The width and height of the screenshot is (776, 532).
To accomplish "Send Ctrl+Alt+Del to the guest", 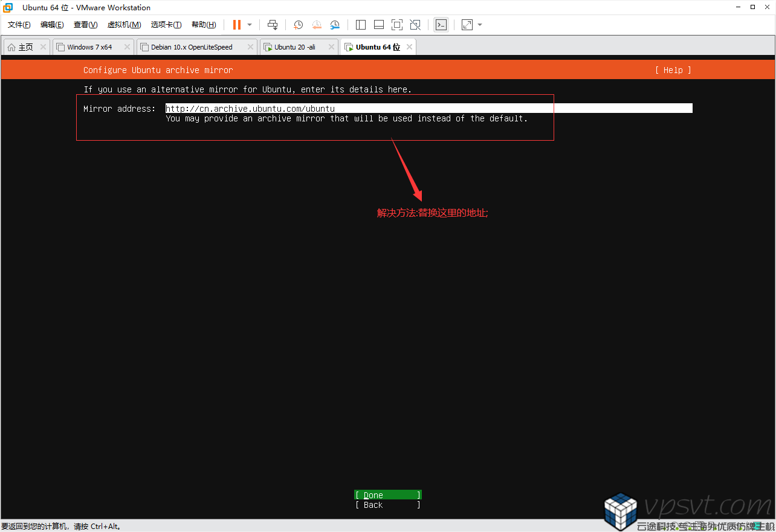I will 273,25.
